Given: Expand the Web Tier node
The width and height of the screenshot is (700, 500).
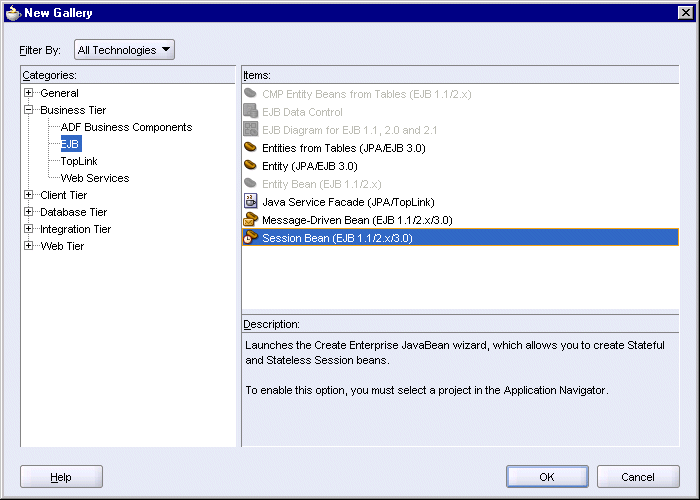Looking at the screenshot, I should pos(29,246).
